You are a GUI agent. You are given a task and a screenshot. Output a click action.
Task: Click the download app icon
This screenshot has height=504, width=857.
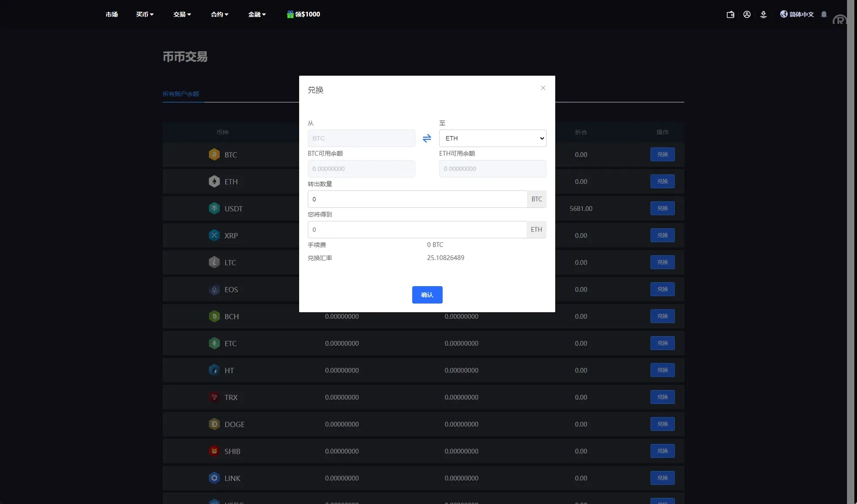[x=763, y=14]
